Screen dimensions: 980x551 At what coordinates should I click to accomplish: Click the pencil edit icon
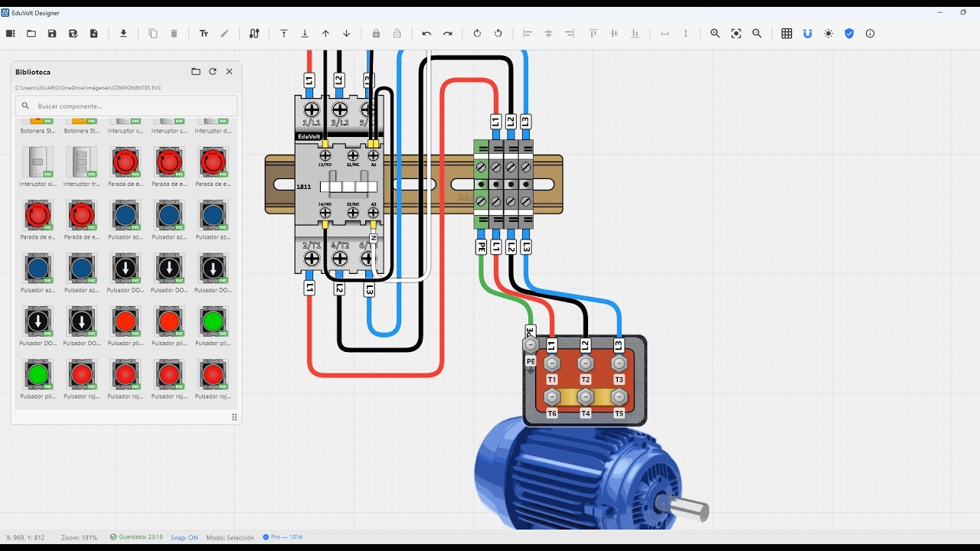(224, 34)
